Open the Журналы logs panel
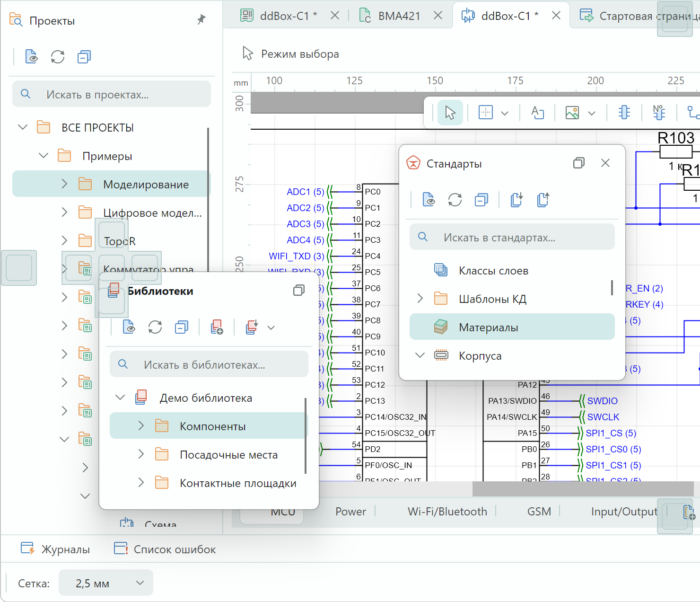The width and height of the screenshot is (700, 602). [x=55, y=549]
